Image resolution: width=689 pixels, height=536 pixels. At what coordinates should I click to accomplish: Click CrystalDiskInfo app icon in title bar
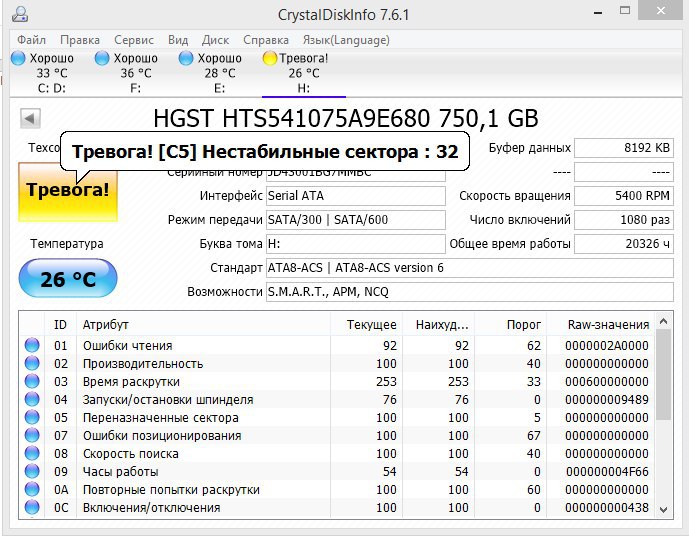pyautogui.click(x=20, y=14)
